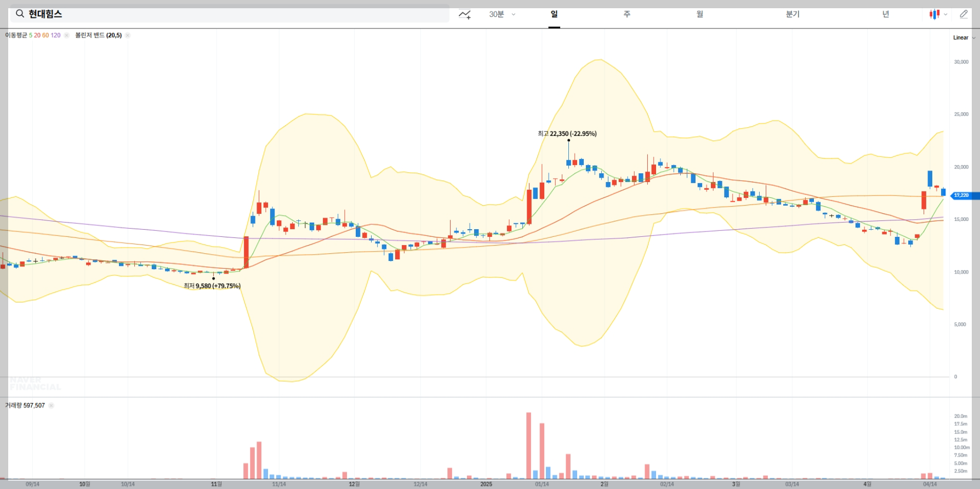Screen dimensions: 980x489
Task: Switch to the 분기 quarterly tab
Action: [x=793, y=14]
